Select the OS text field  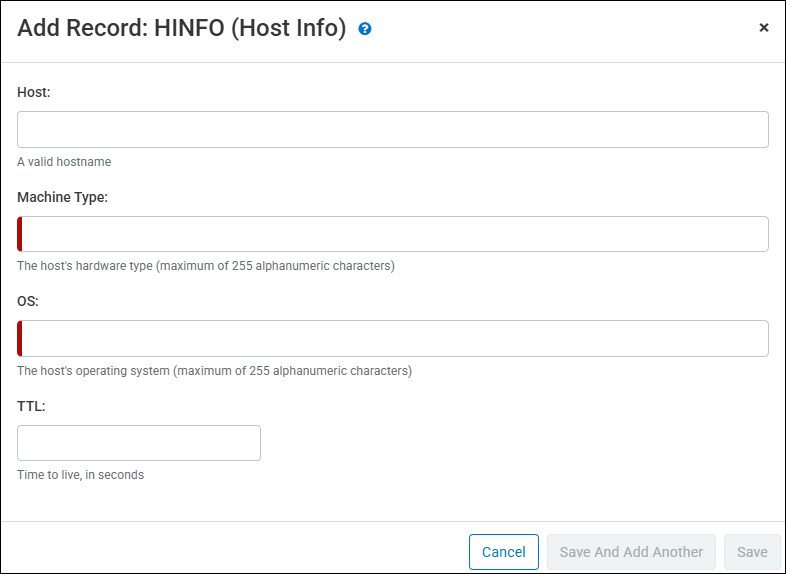[392, 338]
